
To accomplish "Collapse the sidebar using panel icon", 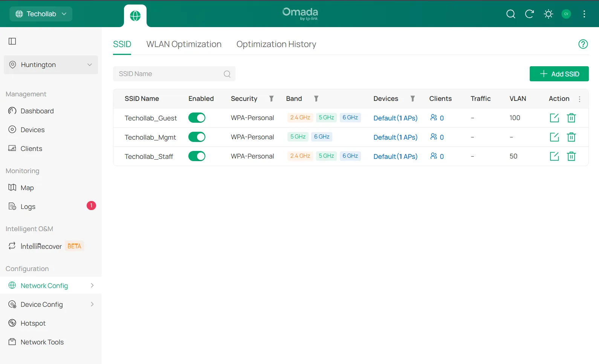I will click(12, 41).
